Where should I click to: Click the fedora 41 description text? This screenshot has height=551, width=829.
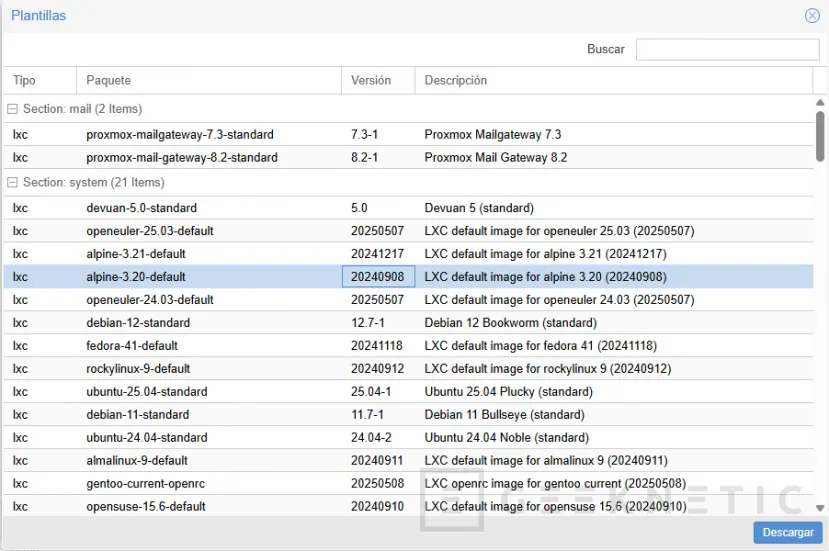541,346
